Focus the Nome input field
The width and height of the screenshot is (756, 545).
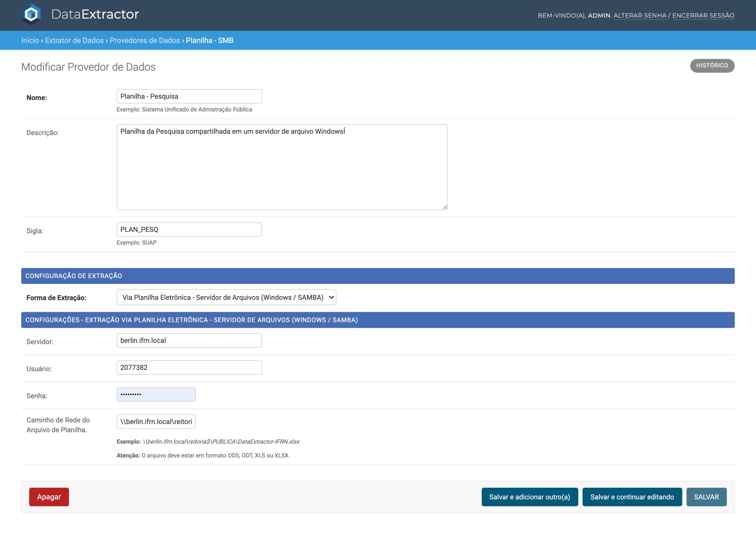tap(189, 96)
